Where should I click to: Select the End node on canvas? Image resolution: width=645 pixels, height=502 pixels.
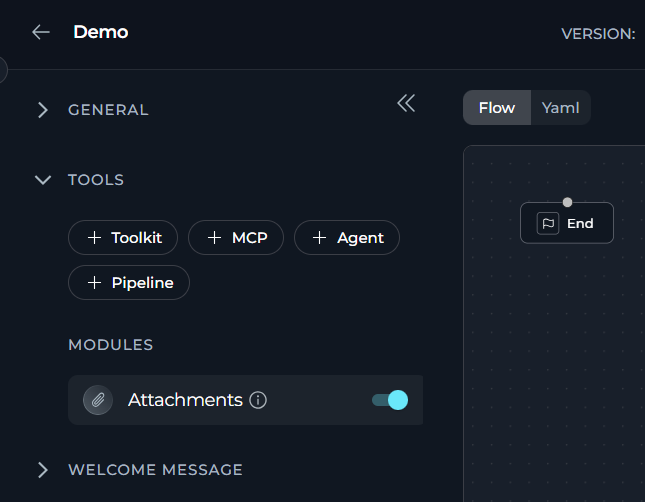tap(567, 223)
